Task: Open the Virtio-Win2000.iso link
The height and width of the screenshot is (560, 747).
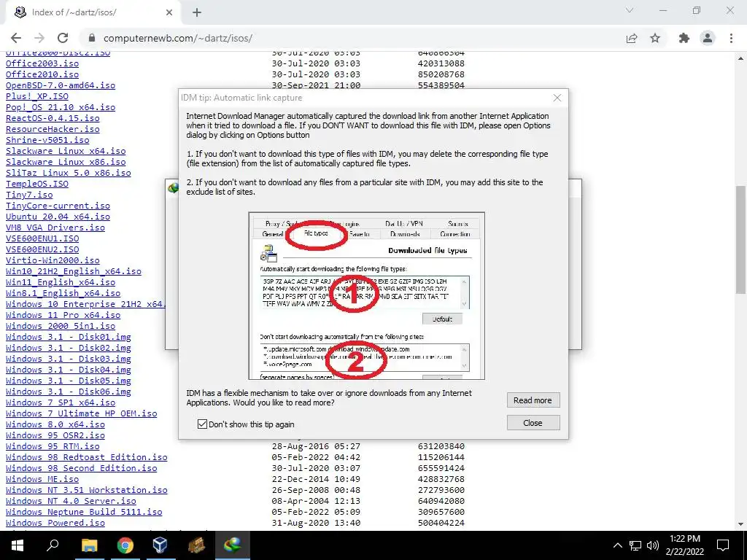Action: pos(53,260)
